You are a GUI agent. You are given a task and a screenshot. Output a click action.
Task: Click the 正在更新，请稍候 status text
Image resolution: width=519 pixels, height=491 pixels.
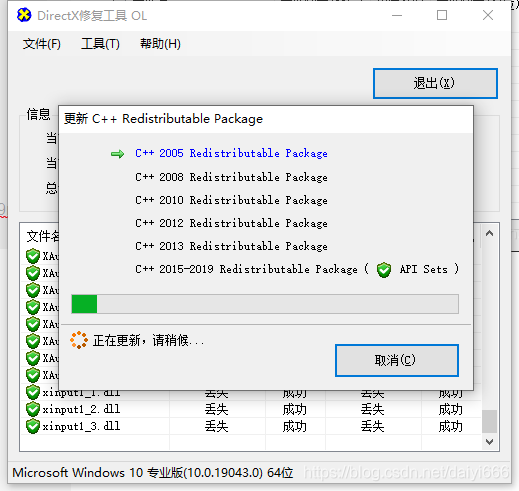pos(148,340)
